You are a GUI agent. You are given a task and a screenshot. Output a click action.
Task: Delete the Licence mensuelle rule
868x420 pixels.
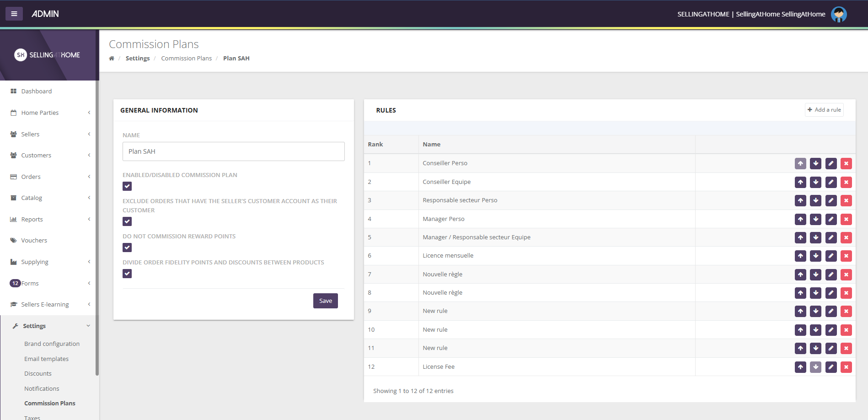pos(846,256)
